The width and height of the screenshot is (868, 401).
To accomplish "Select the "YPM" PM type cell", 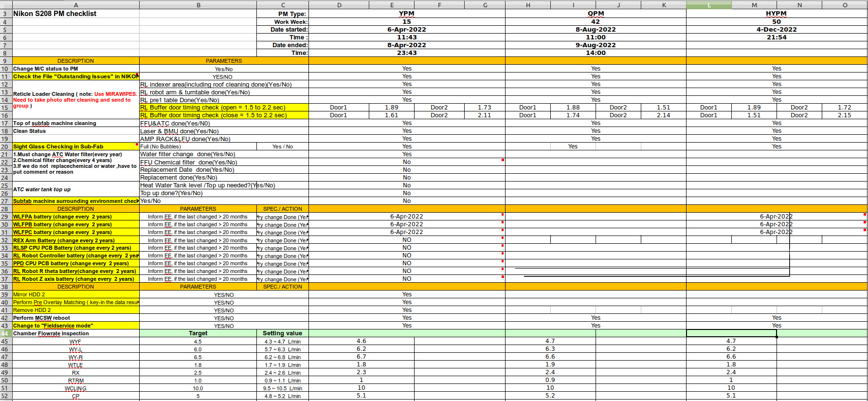I will pyautogui.click(x=407, y=14).
